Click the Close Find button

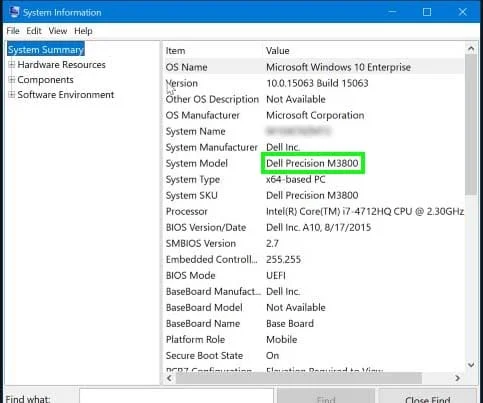click(428, 398)
